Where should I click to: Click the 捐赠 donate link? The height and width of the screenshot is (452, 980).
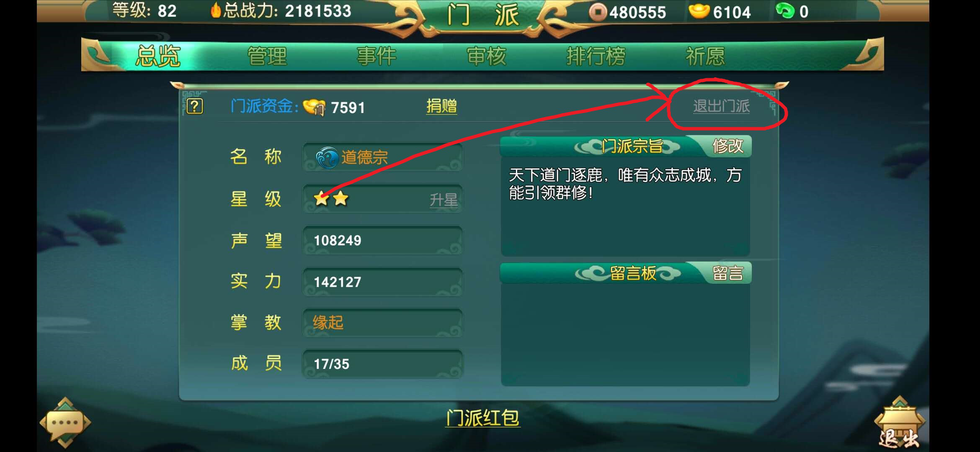pyautogui.click(x=441, y=106)
